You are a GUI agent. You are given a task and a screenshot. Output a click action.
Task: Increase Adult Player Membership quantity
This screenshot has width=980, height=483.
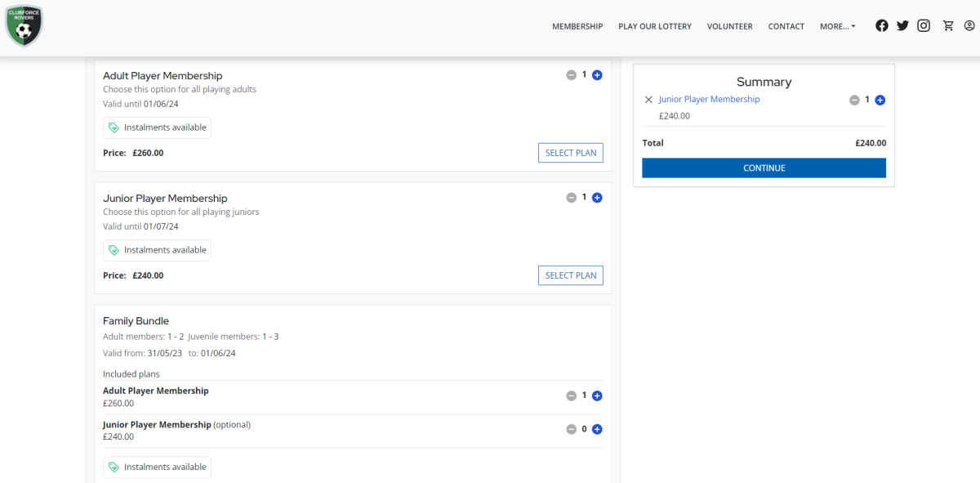click(597, 75)
